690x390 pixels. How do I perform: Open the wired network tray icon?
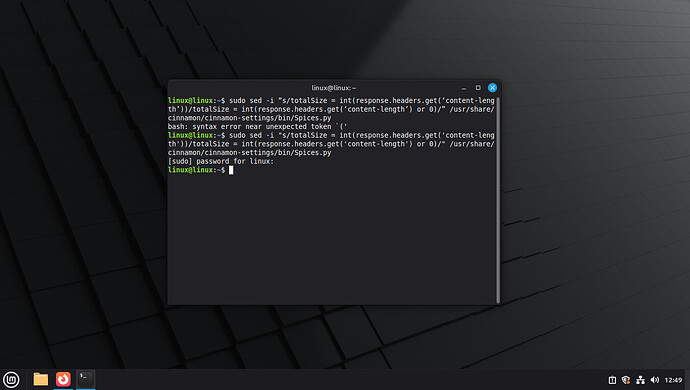coord(640,380)
